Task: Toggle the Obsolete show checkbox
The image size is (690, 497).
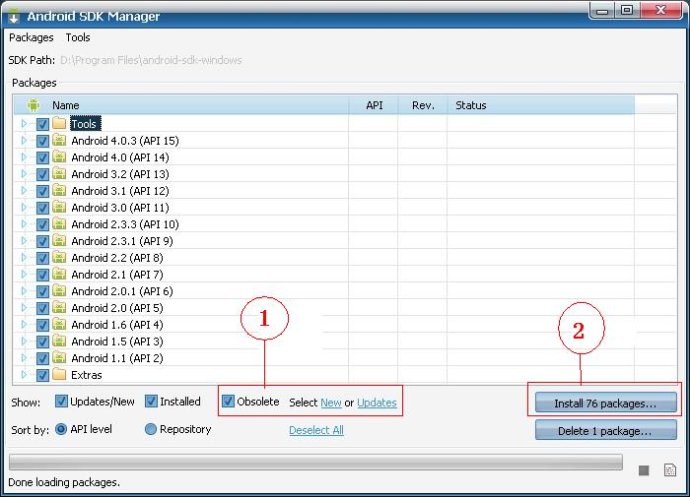Action: [x=228, y=401]
